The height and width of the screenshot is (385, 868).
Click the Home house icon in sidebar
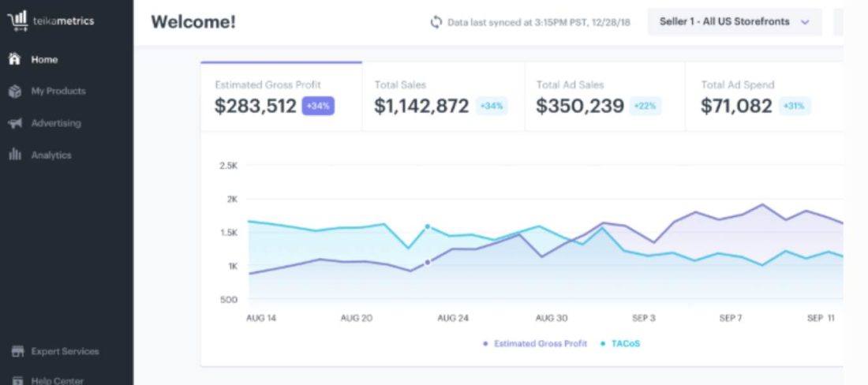pos(15,59)
